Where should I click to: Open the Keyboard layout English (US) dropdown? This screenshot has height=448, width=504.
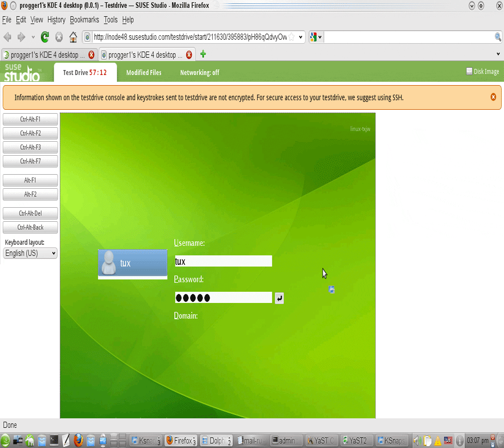coord(31,253)
